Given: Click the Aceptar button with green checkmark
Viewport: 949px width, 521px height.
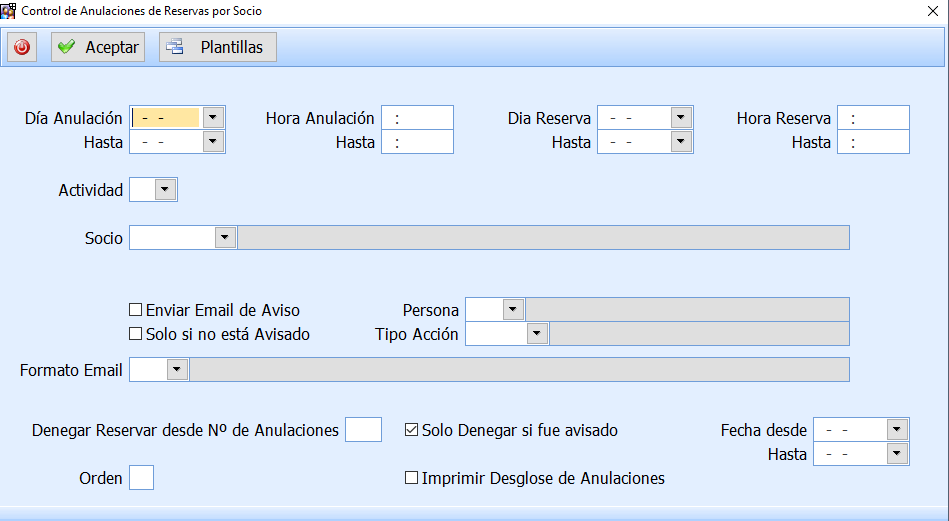Looking at the screenshot, I should 98,47.
